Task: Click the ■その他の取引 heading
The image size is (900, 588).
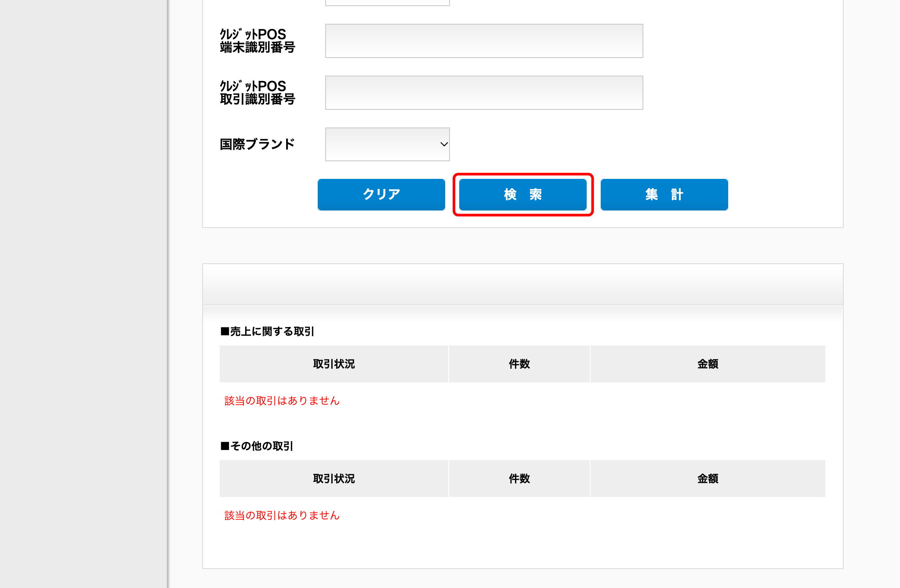Action: click(257, 446)
